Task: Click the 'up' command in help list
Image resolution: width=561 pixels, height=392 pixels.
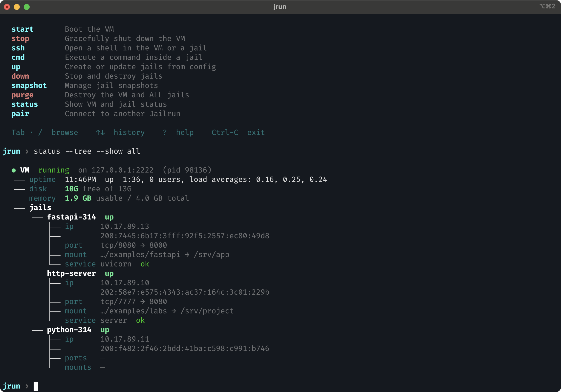Action: (x=16, y=67)
